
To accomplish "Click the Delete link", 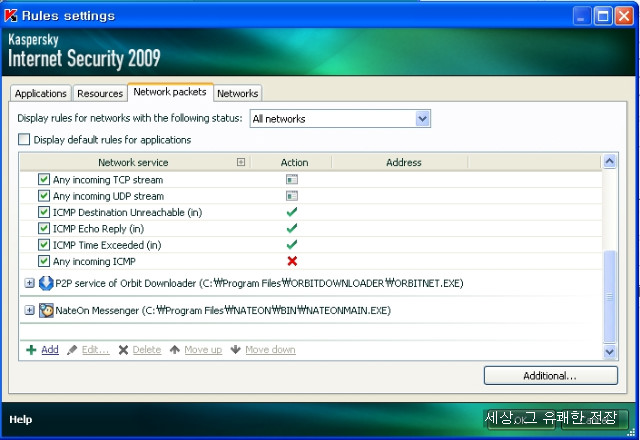I will pyautogui.click(x=147, y=350).
